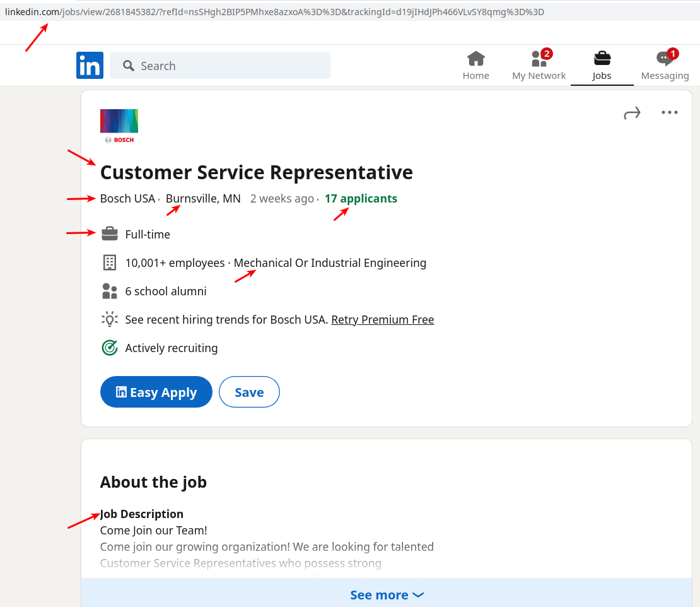Click the Bosch USA company name
The height and width of the screenshot is (607, 700).
coord(127,198)
